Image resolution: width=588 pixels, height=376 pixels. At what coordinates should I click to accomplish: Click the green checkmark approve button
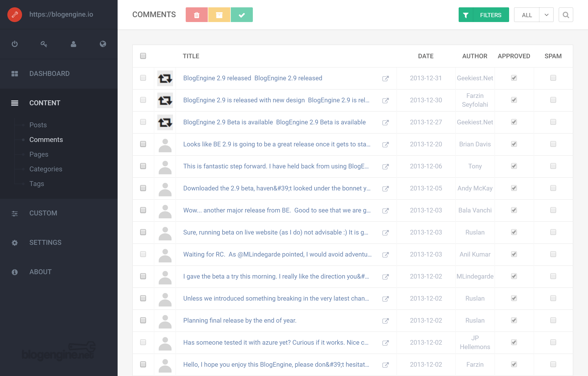(242, 15)
